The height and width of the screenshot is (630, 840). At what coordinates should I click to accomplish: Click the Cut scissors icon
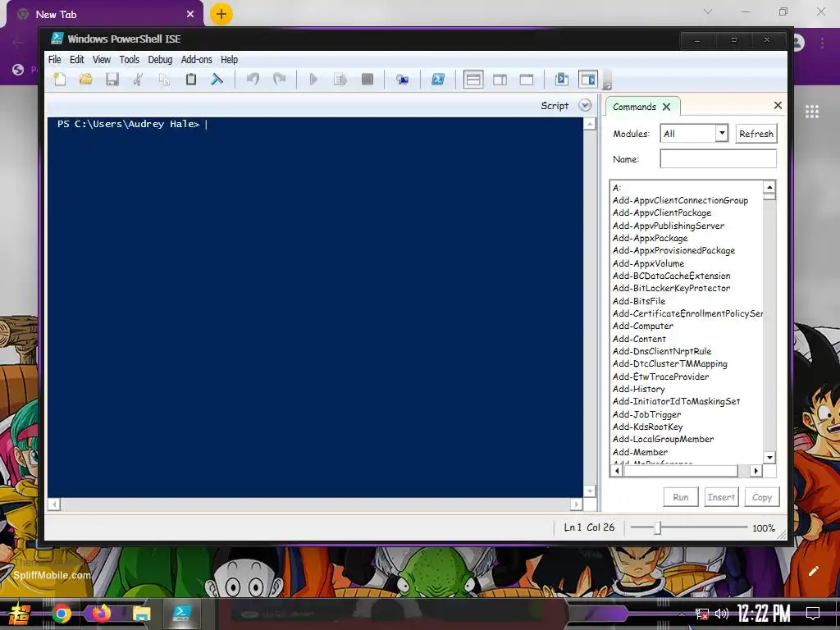point(138,80)
